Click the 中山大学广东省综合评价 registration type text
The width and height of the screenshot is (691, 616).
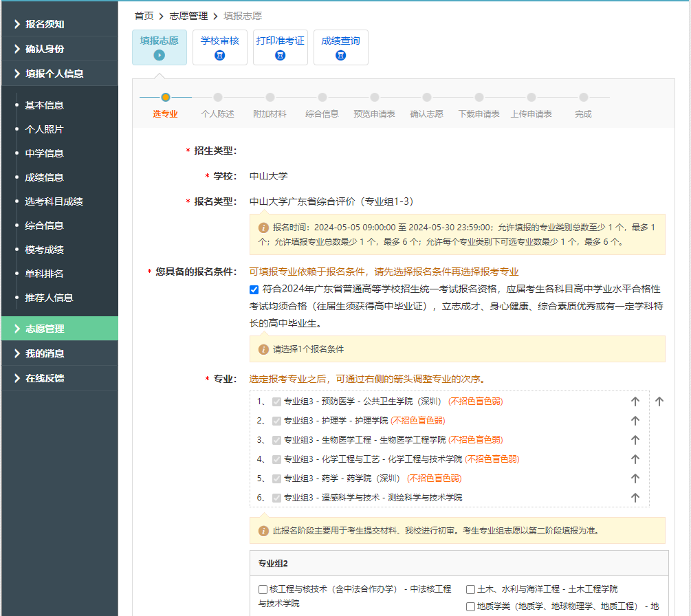click(x=331, y=201)
